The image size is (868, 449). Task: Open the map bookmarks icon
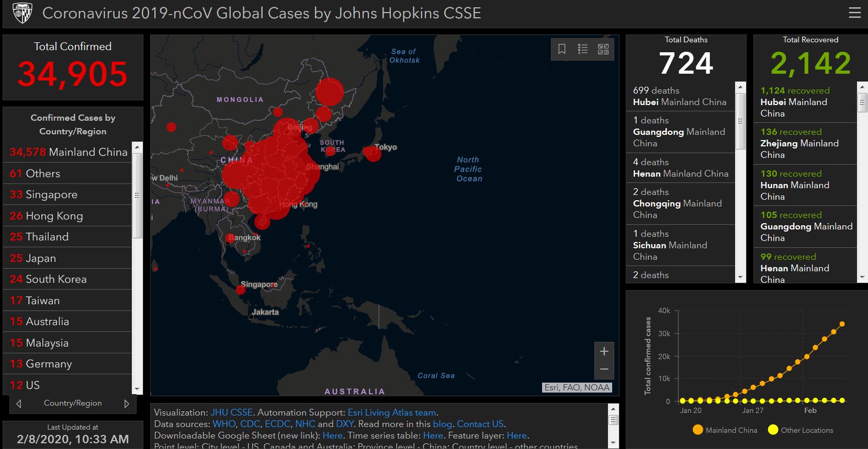point(562,49)
